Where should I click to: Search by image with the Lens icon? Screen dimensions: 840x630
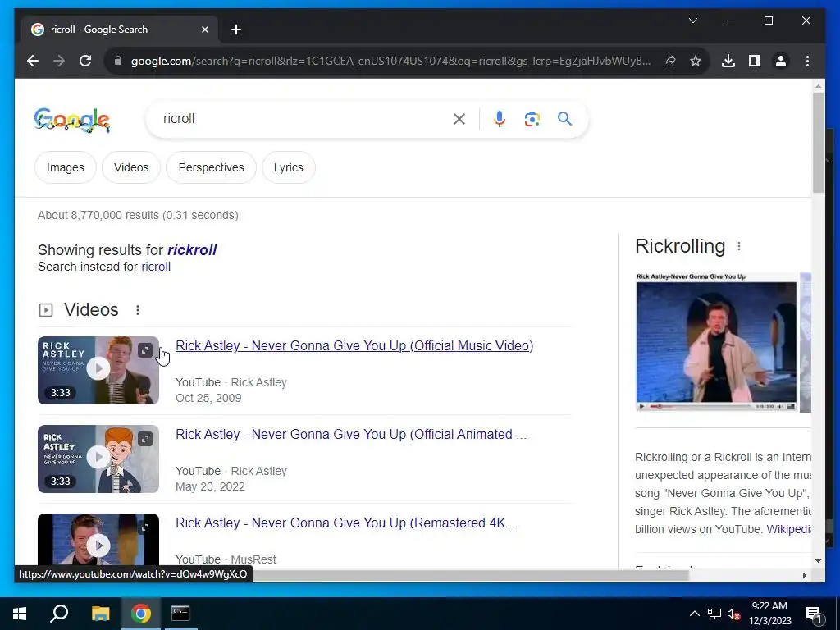532,119
